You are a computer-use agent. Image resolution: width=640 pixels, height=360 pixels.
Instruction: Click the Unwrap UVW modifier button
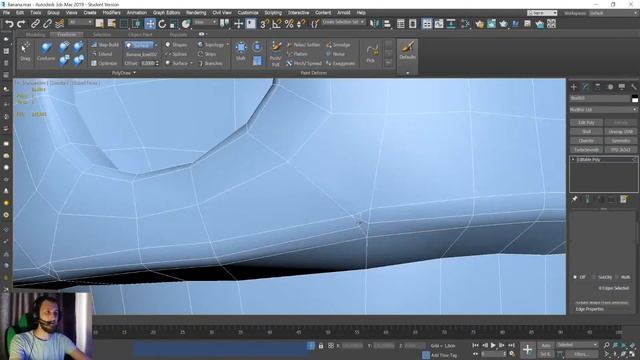[x=620, y=131]
